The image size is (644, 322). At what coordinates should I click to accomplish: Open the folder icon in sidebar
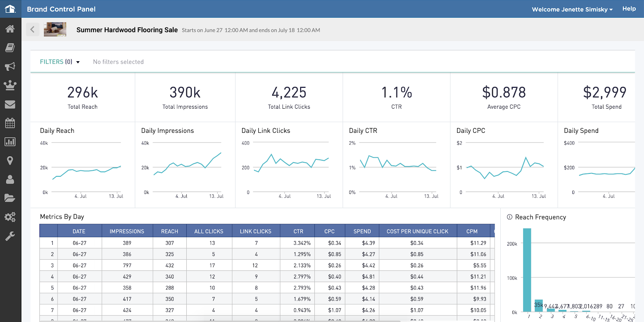[x=10, y=198]
